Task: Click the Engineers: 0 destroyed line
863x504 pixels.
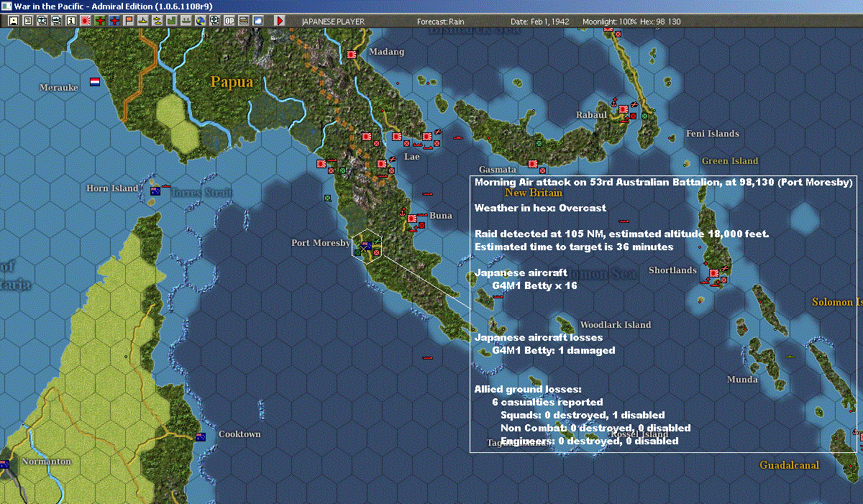Action: (589, 441)
